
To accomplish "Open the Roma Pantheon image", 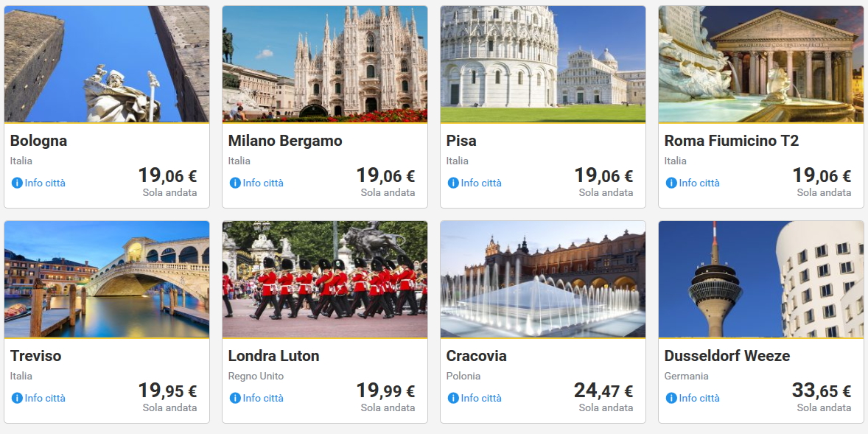I will (x=761, y=64).
